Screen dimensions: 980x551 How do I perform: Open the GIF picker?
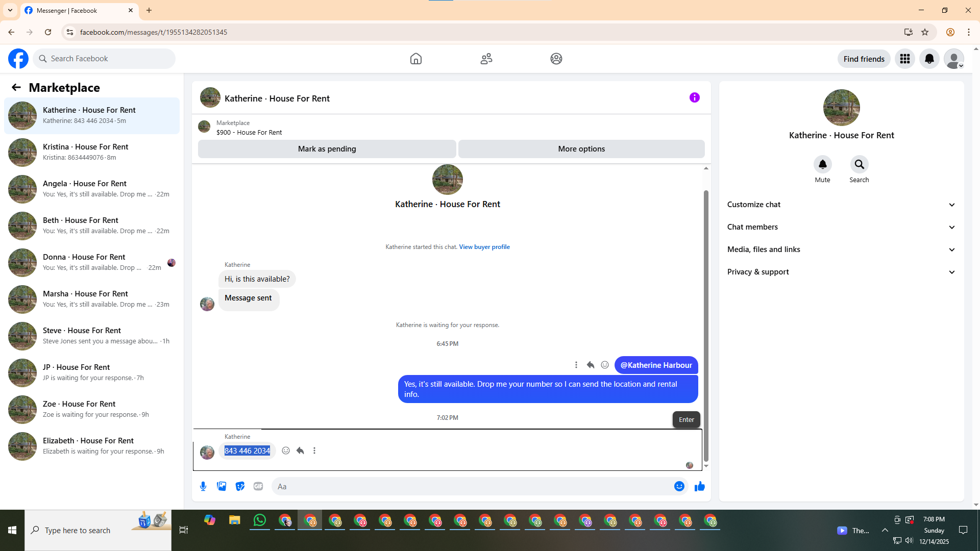(258, 486)
